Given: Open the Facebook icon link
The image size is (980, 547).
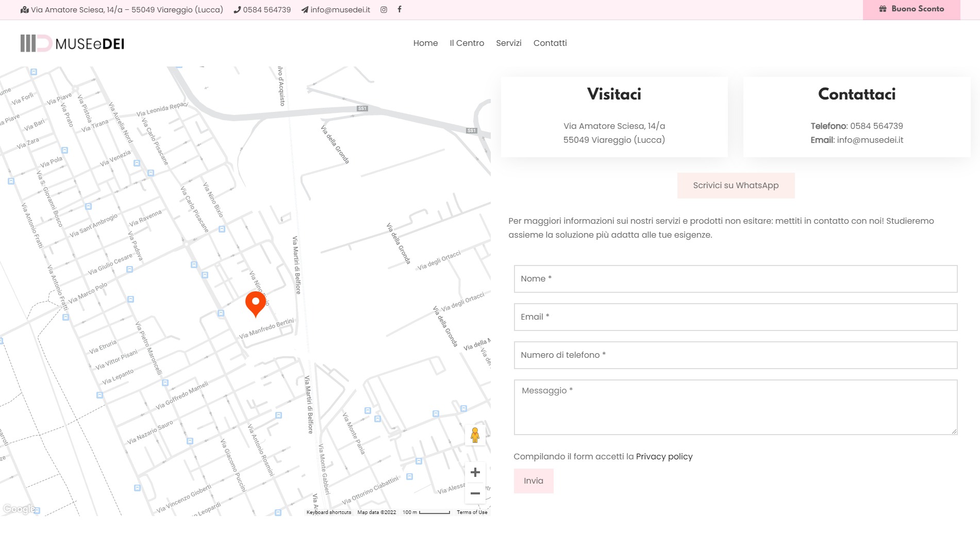Looking at the screenshot, I should (400, 9).
